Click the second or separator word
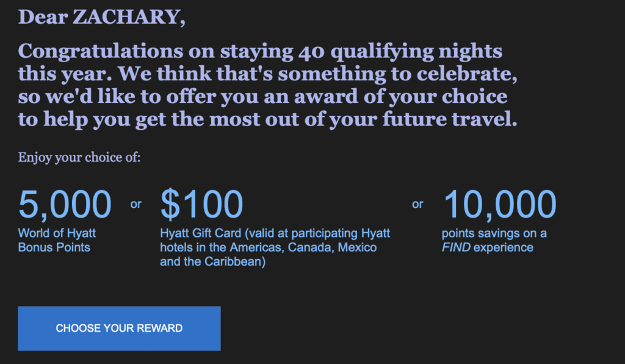625x364 pixels. [417, 204]
